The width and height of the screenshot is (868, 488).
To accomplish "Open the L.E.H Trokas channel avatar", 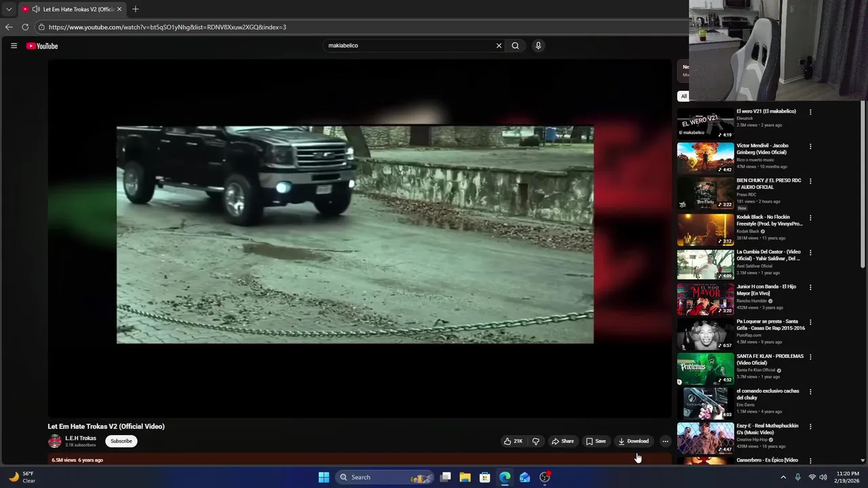I will [x=54, y=441].
